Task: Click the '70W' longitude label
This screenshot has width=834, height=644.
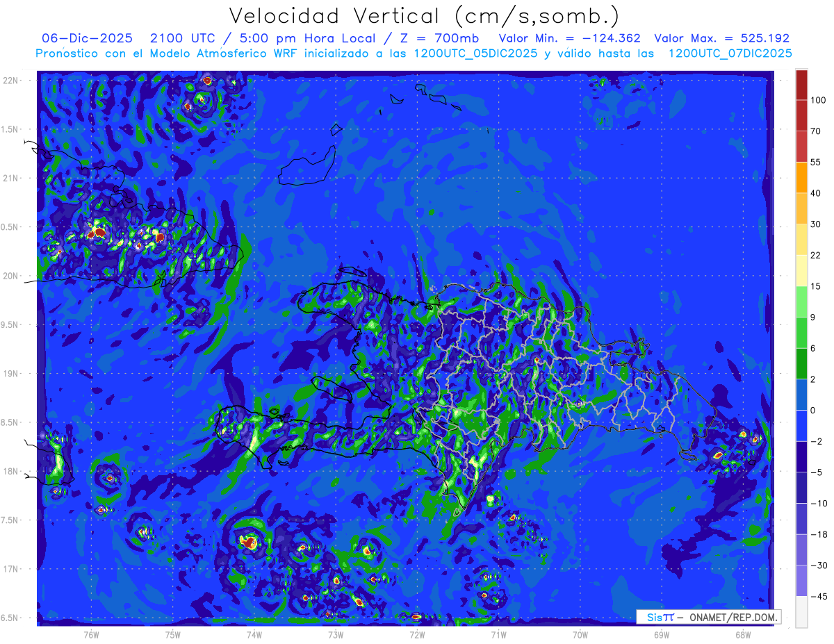Action: click(580, 635)
